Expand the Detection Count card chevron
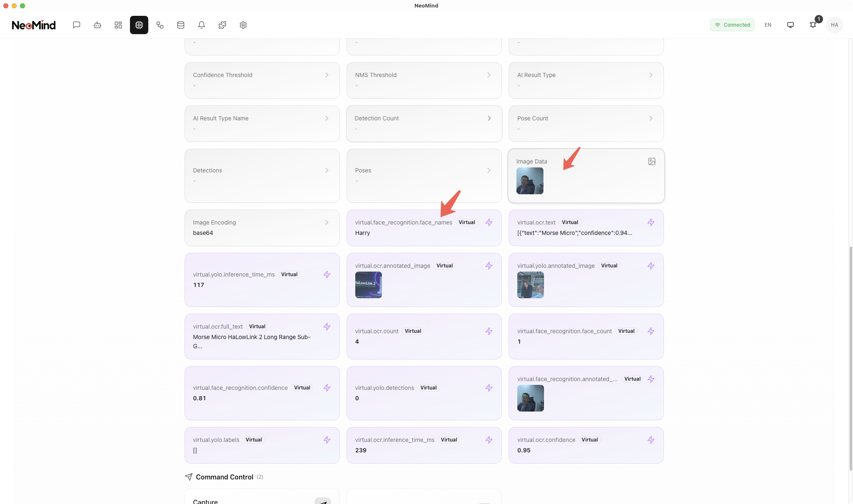 489,118
